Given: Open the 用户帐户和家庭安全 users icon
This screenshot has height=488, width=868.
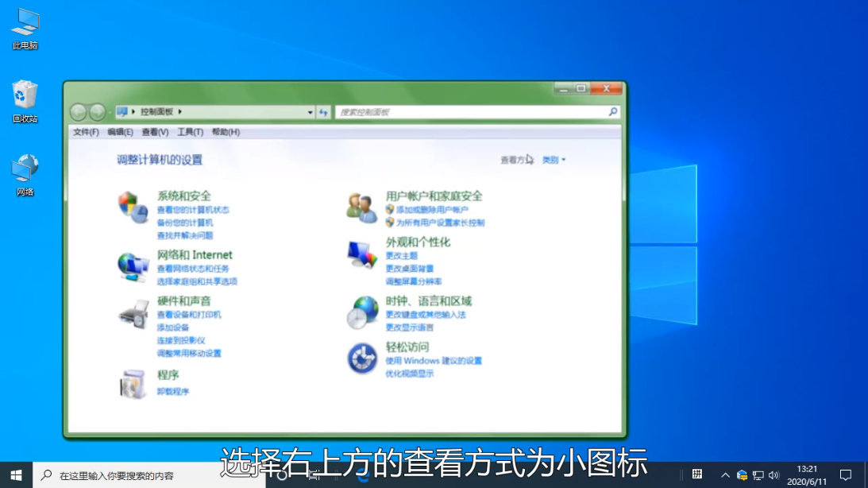Looking at the screenshot, I should tap(361, 207).
